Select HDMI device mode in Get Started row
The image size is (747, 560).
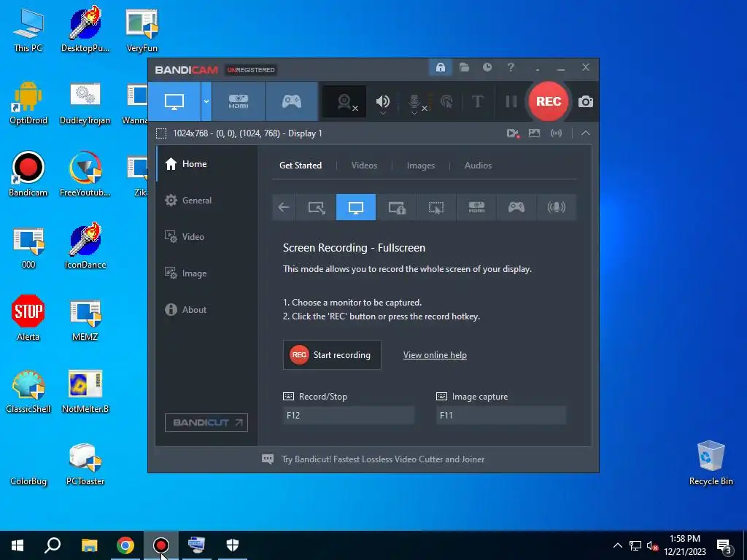click(x=476, y=207)
